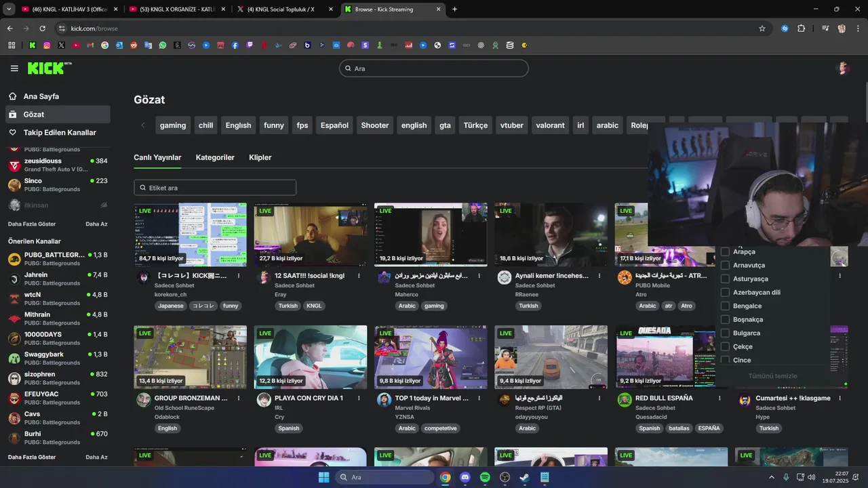Viewport: 868px width, 488px height.
Task: Open options menu for korekore_ch stream
Action: (x=239, y=276)
